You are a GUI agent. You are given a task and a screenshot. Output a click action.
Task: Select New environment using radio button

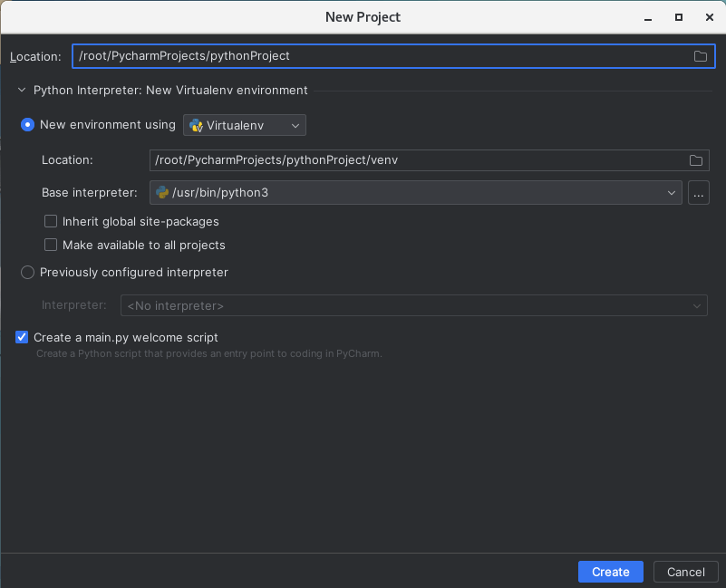point(28,125)
